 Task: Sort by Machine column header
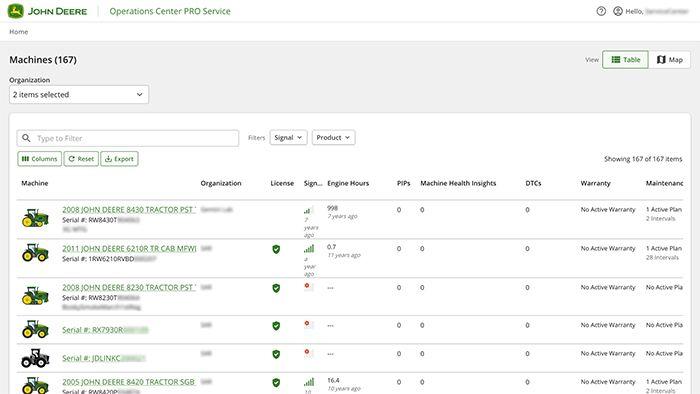[x=35, y=183]
